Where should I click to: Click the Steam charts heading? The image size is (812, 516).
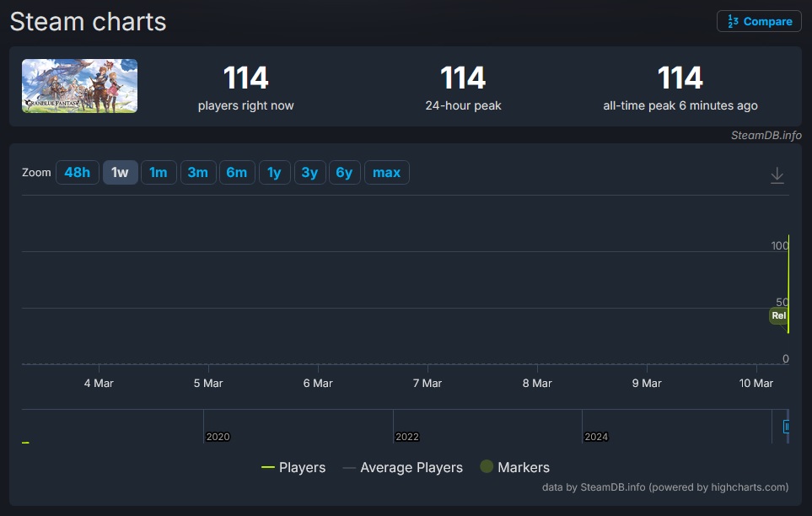[x=88, y=22]
